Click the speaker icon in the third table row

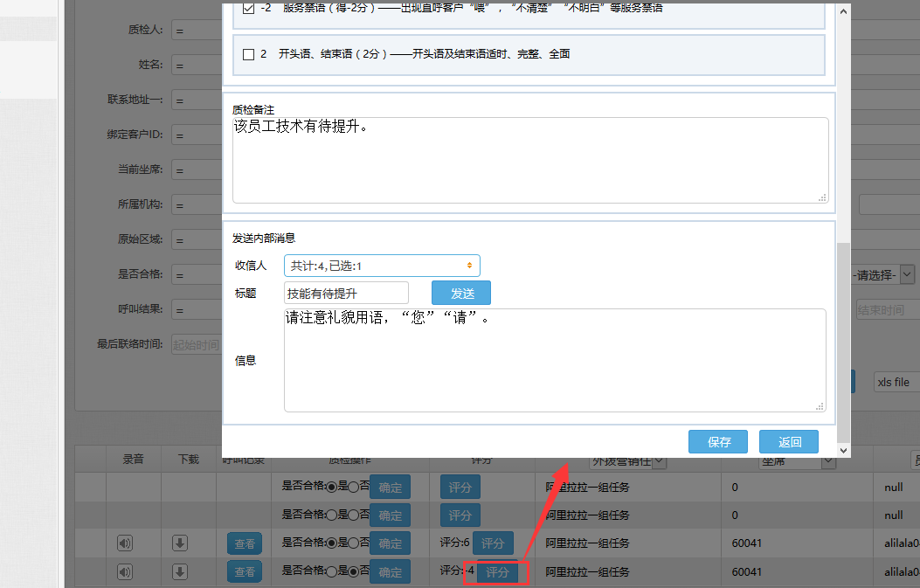[x=125, y=543]
